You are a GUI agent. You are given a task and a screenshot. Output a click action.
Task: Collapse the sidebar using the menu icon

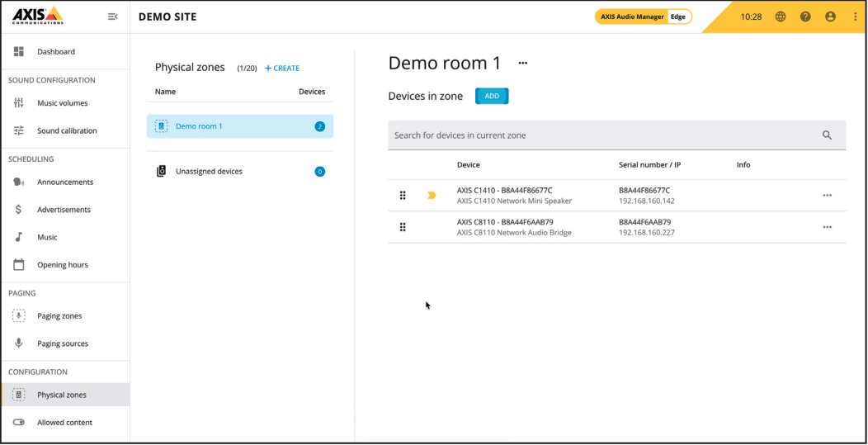point(113,17)
